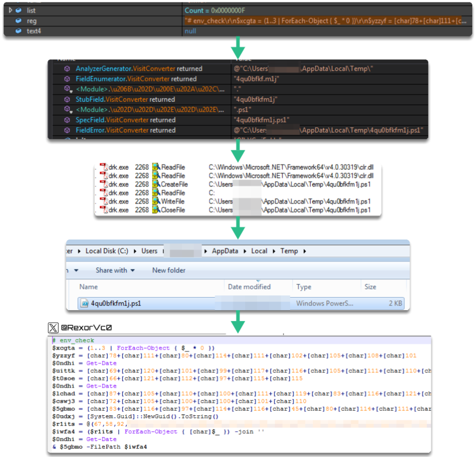Click the icon beside SpecField.VisitConverter returned
Screen dimensions: 476x457
pos(67,120)
